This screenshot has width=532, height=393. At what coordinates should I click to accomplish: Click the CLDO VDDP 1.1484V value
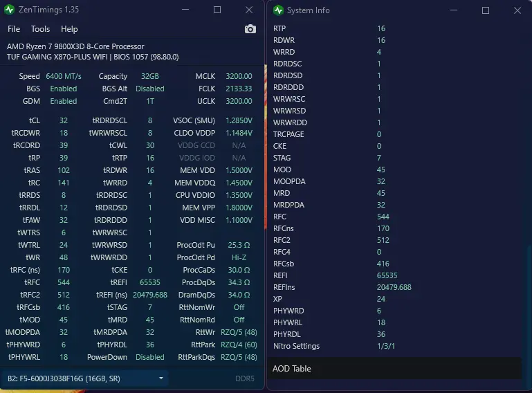point(239,133)
